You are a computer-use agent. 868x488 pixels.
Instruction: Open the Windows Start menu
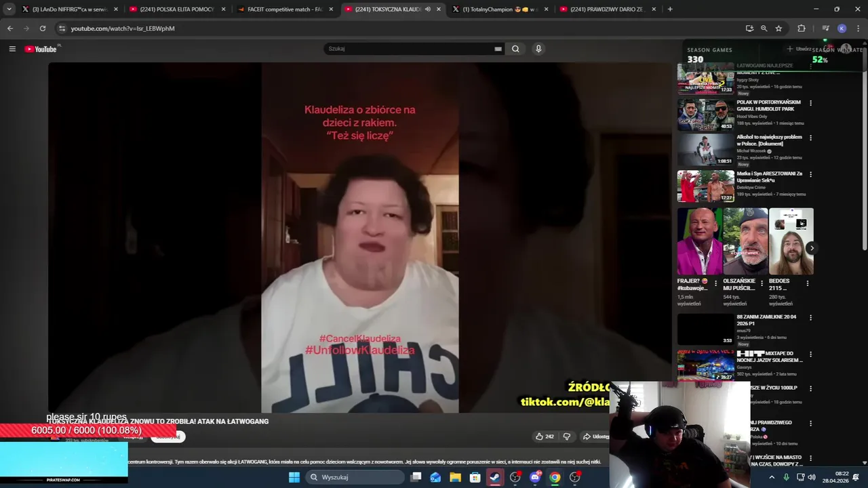tap(294, 477)
